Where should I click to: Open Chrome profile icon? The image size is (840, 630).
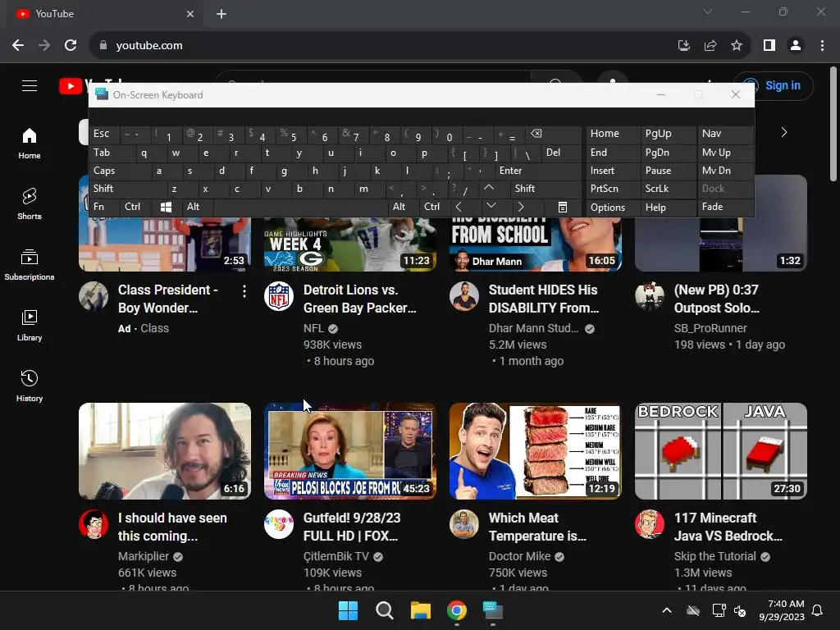pyautogui.click(x=796, y=46)
